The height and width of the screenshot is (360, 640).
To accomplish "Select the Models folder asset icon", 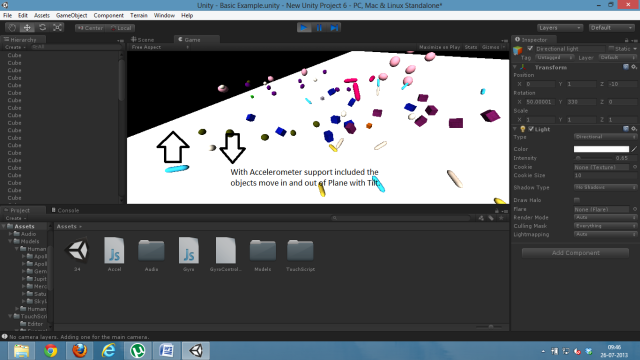I will coord(262,250).
